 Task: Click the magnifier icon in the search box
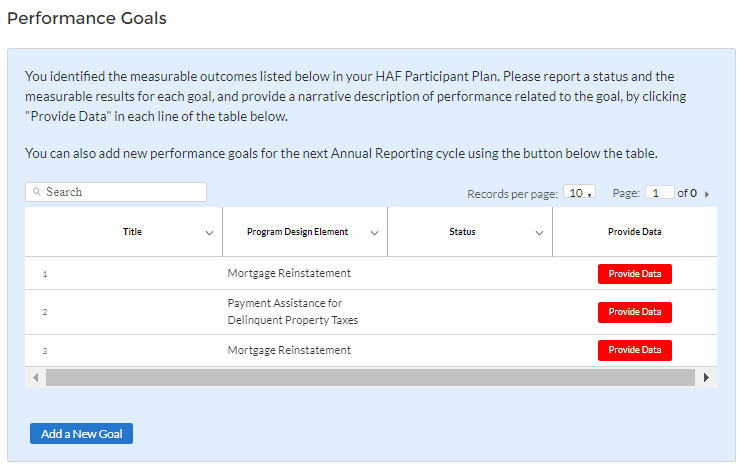pos(36,192)
